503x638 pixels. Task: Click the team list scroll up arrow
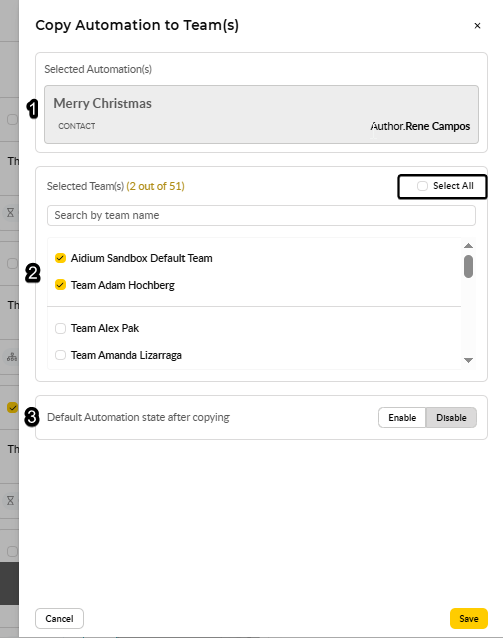(x=468, y=245)
